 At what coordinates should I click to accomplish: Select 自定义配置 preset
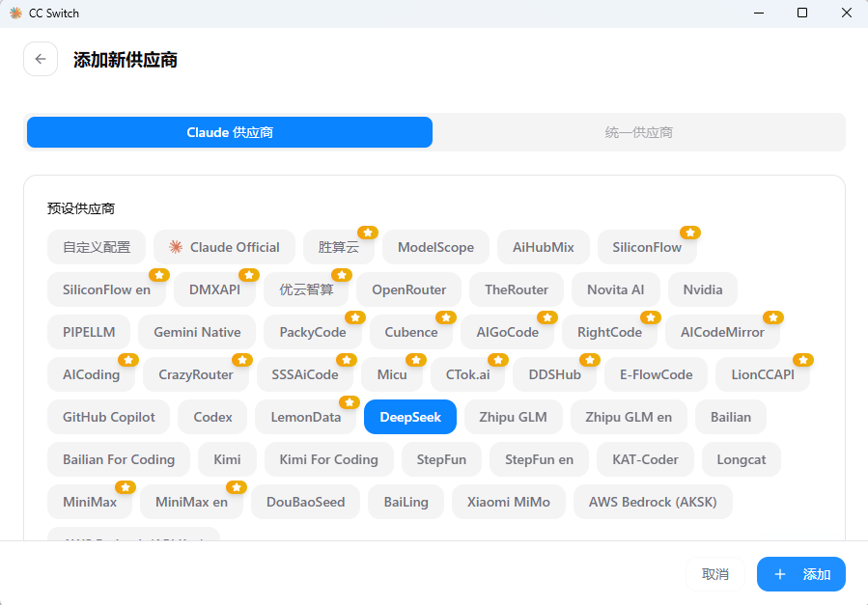(97, 247)
